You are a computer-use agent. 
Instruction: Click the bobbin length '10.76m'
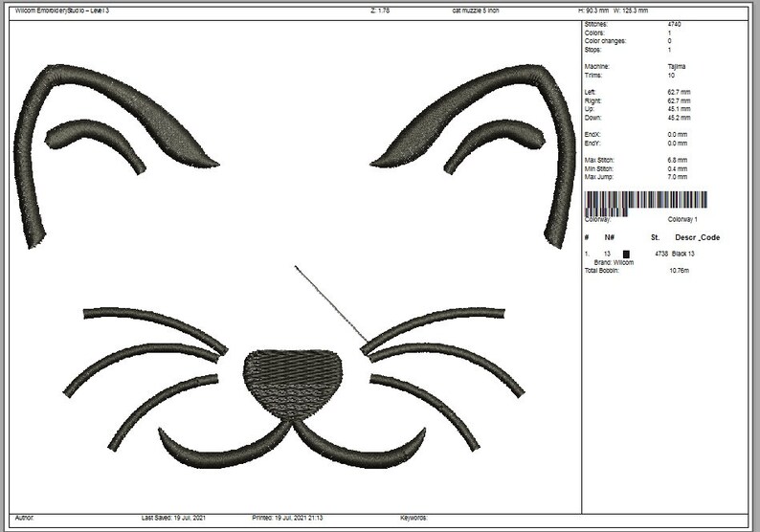pyautogui.click(x=679, y=271)
